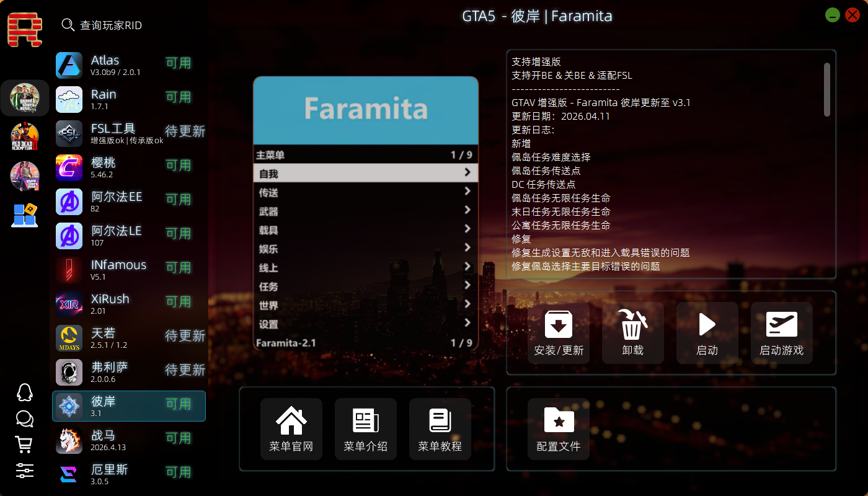The image size is (868, 496).
Task: Click the Faramita menu preview image
Action: pyautogui.click(x=366, y=214)
